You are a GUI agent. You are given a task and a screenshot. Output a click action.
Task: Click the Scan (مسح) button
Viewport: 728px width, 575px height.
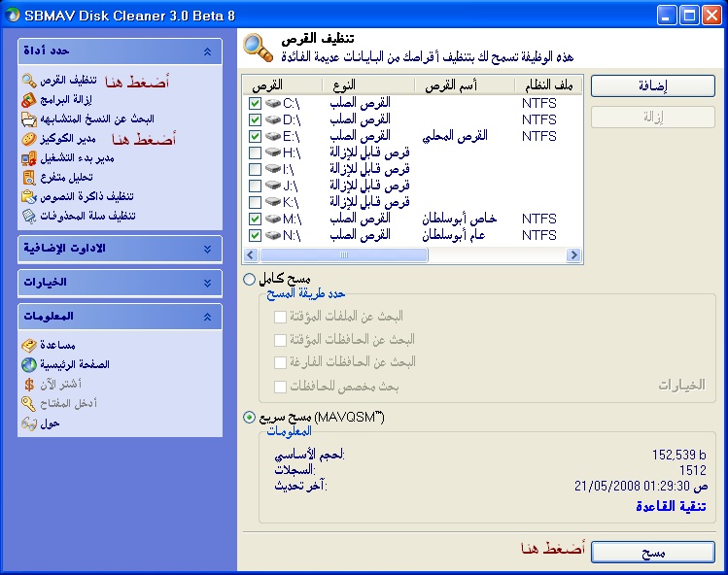click(x=653, y=553)
